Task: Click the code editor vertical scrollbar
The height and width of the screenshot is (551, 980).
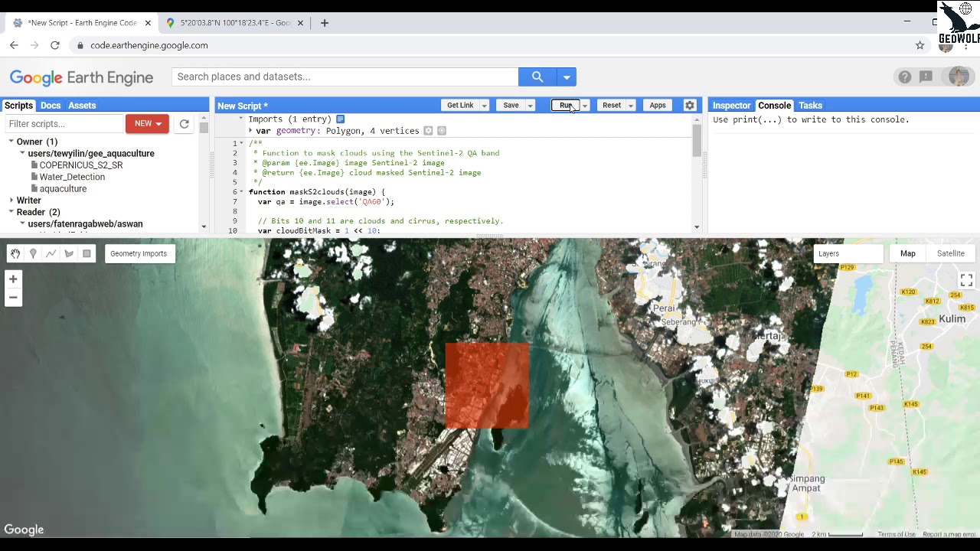Action: point(697,141)
